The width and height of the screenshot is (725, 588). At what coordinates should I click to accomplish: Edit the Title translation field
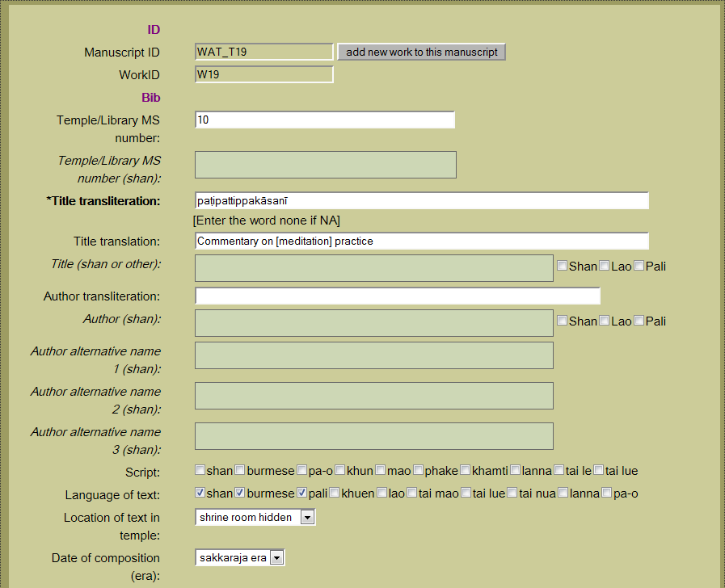click(422, 241)
